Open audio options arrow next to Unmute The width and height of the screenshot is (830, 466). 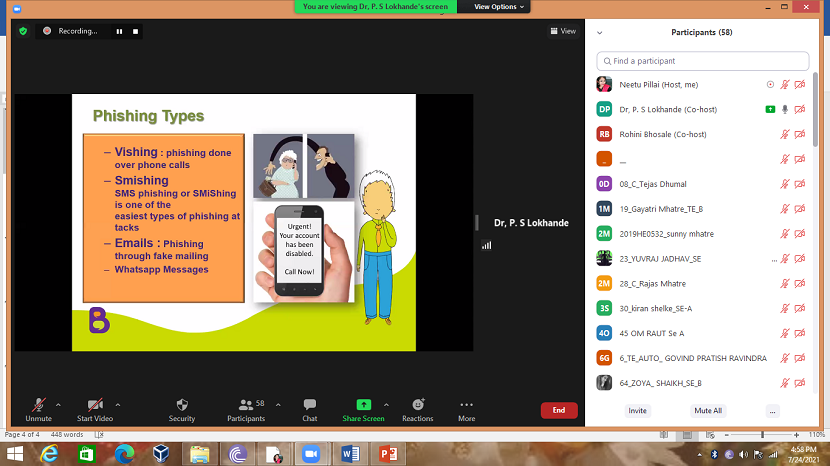click(x=58, y=405)
